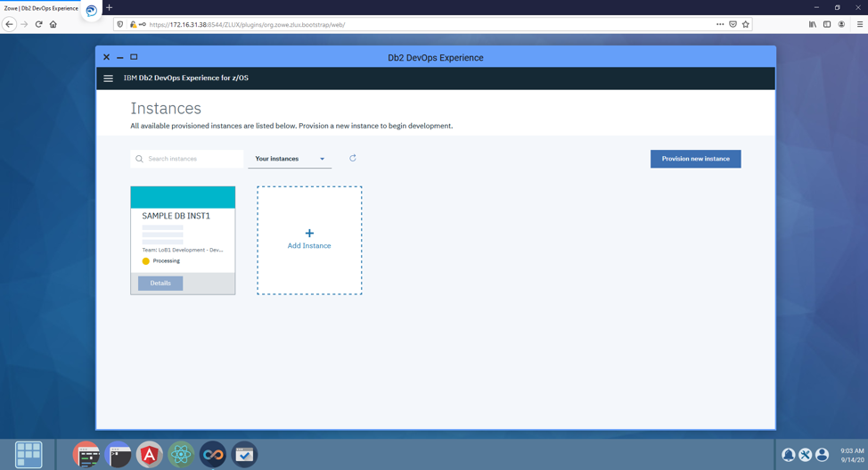Open the red terminal app in Zowe taskbar
The width and height of the screenshot is (868, 470).
coord(86,455)
